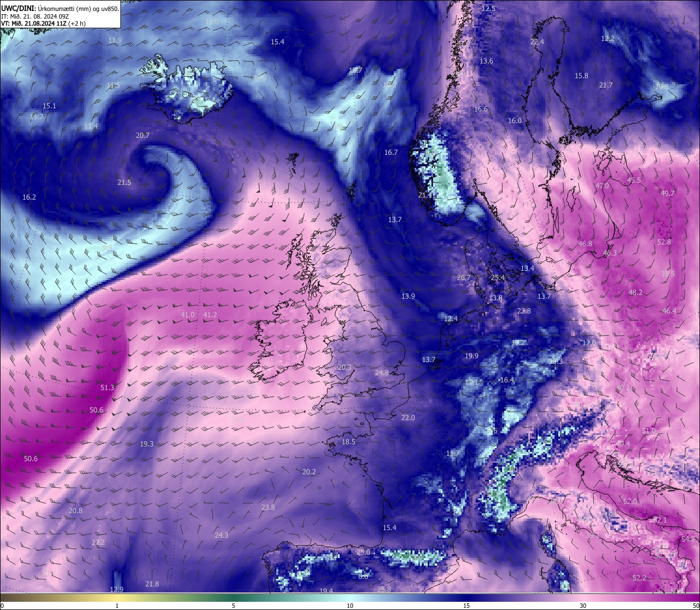Click the map value '52.0'
The image size is (700, 610).
click(630, 502)
